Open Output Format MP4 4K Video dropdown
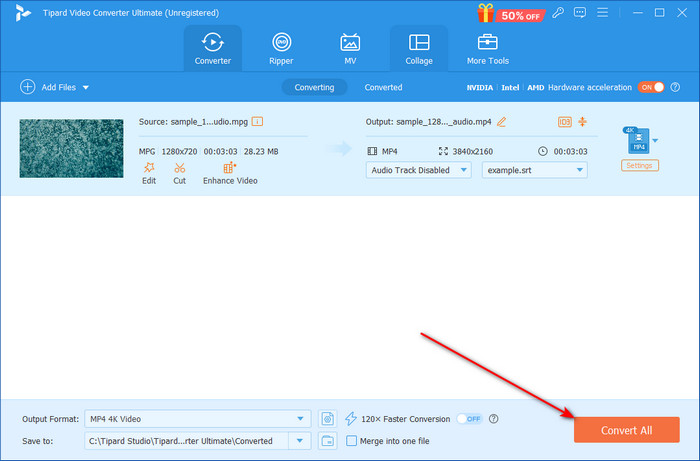 point(197,419)
